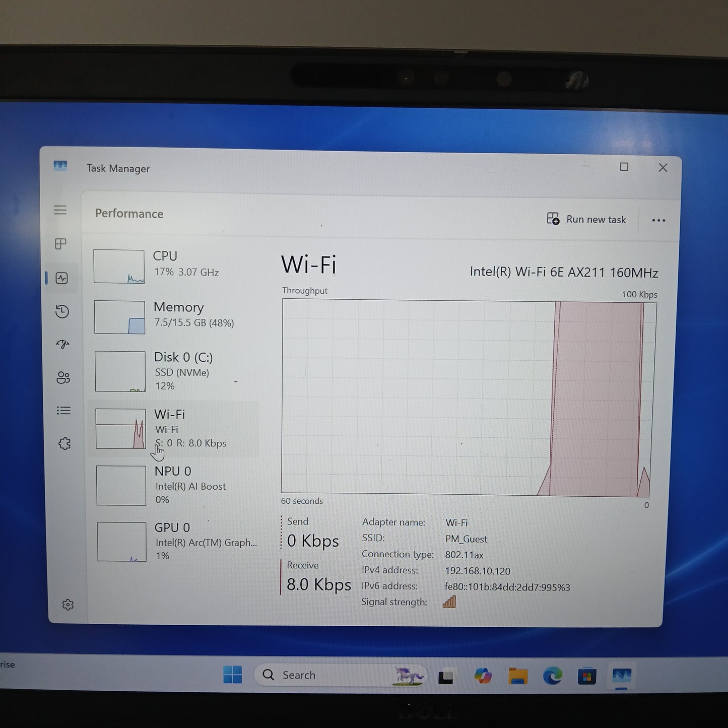
Task: Maximize the Task Manager window
Action: (x=624, y=167)
